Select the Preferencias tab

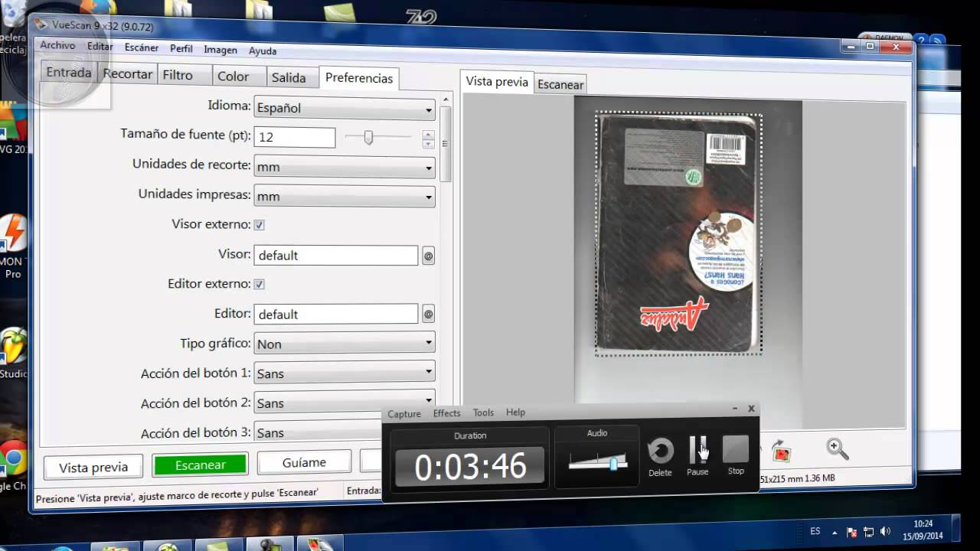pyautogui.click(x=359, y=78)
